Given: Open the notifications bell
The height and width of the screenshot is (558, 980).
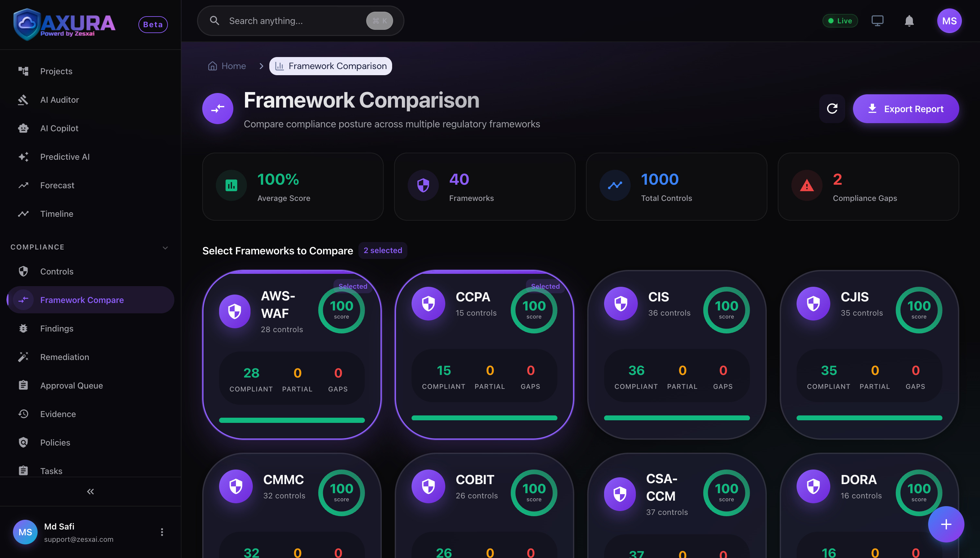Looking at the screenshot, I should tap(908, 21).
